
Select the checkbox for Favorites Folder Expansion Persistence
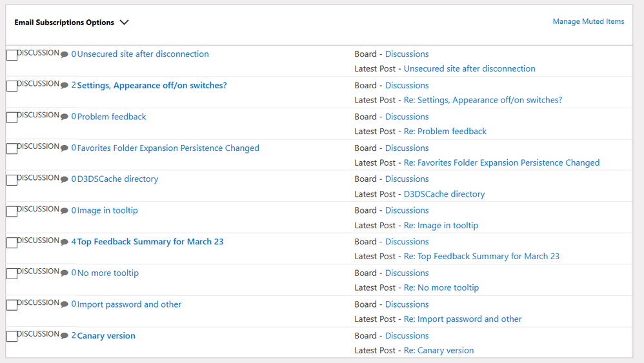point(12,148)
